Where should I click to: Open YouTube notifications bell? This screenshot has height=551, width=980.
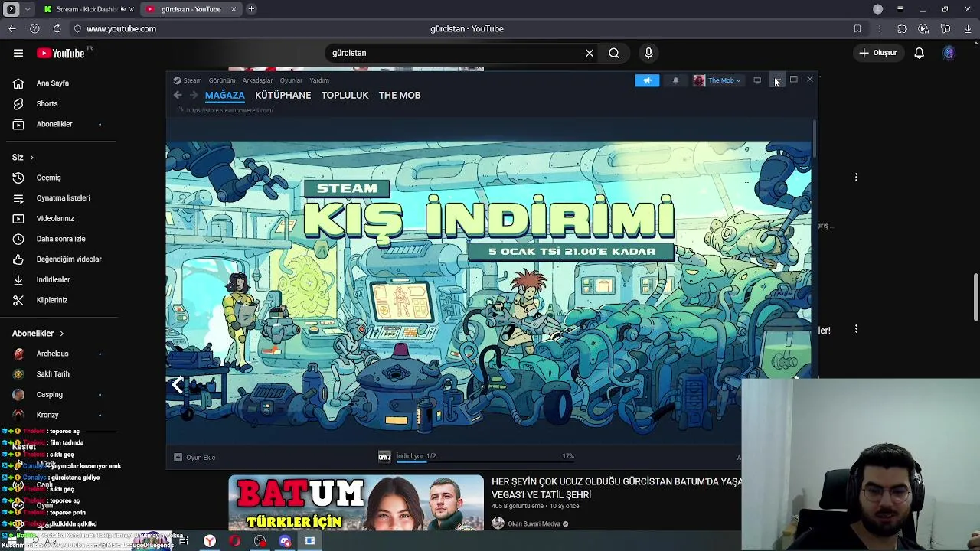[919, 53]
